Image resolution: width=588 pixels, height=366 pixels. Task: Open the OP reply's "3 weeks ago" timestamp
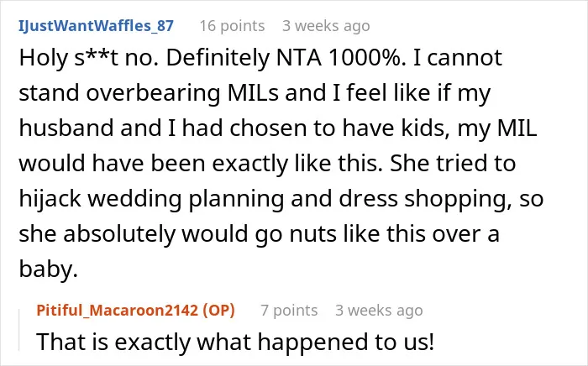coord(379,311)
